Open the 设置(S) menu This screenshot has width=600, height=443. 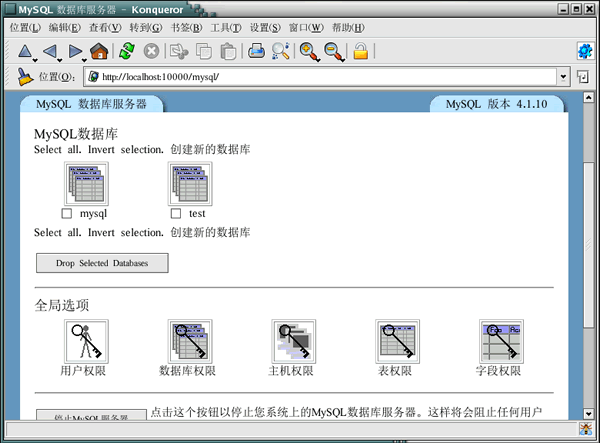coord(265,28)
